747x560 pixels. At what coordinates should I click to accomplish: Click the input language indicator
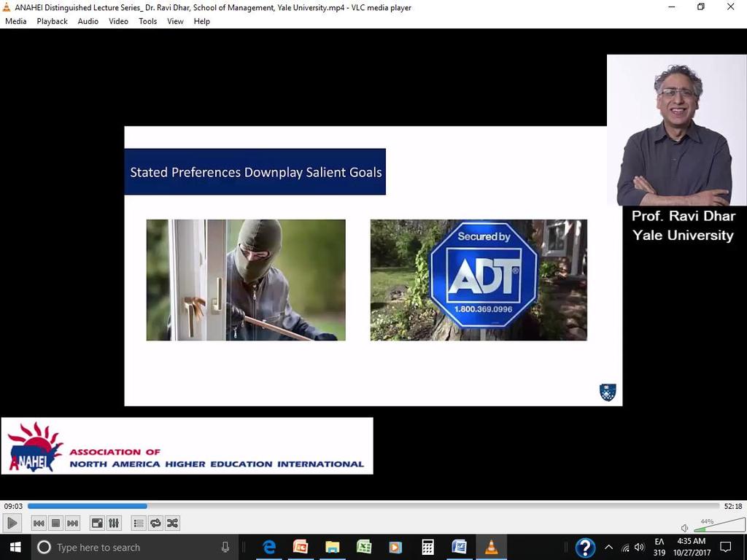pyautogui.click(x=659, y=547)
